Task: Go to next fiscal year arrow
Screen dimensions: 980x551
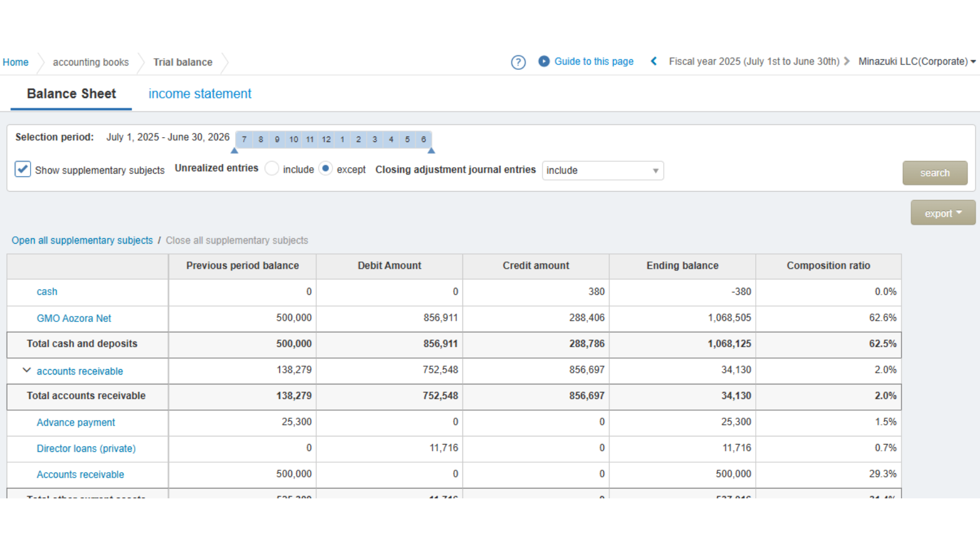Action: click(847, 61)
